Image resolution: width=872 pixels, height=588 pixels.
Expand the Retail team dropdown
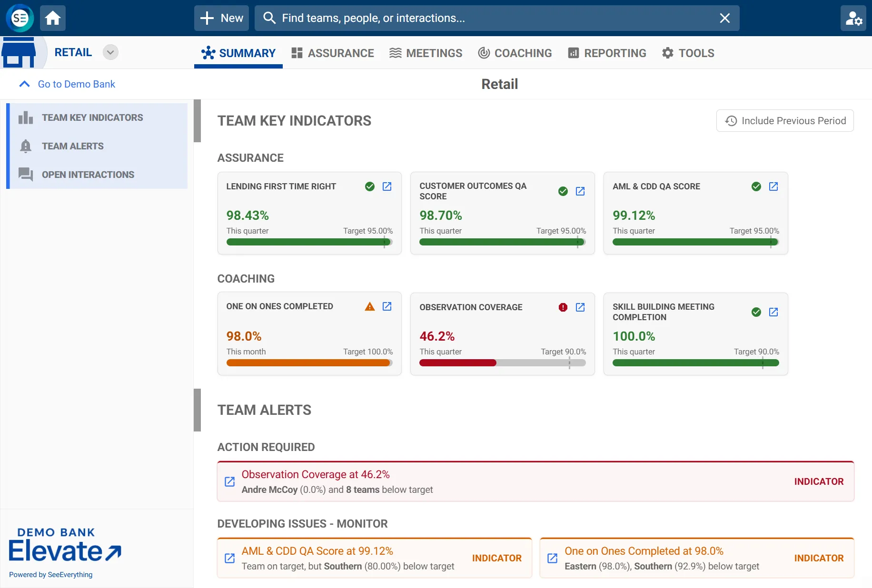[110, 52]
